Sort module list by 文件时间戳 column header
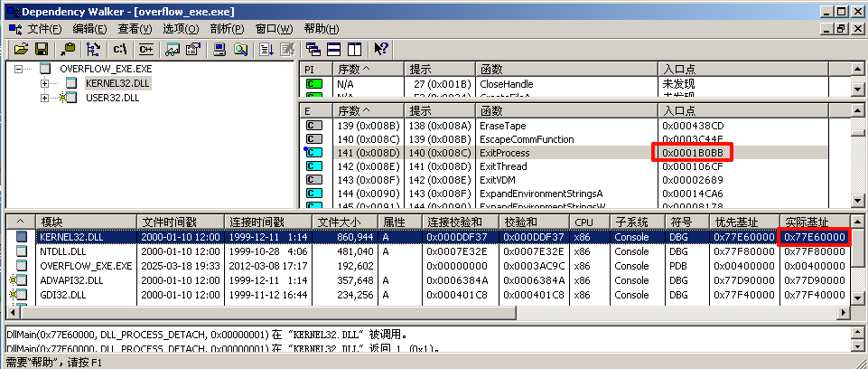The image size is (868, 369). click(181, 222)
